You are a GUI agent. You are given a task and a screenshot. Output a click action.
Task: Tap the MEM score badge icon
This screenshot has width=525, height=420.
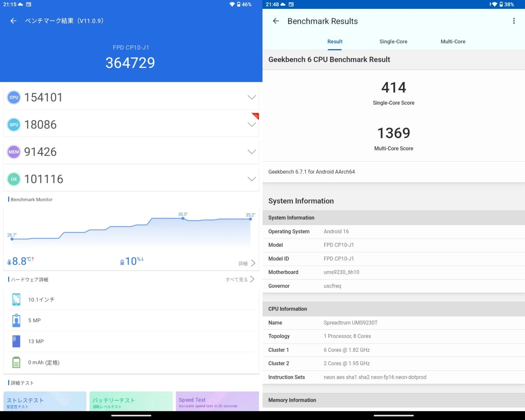point(14,152)
